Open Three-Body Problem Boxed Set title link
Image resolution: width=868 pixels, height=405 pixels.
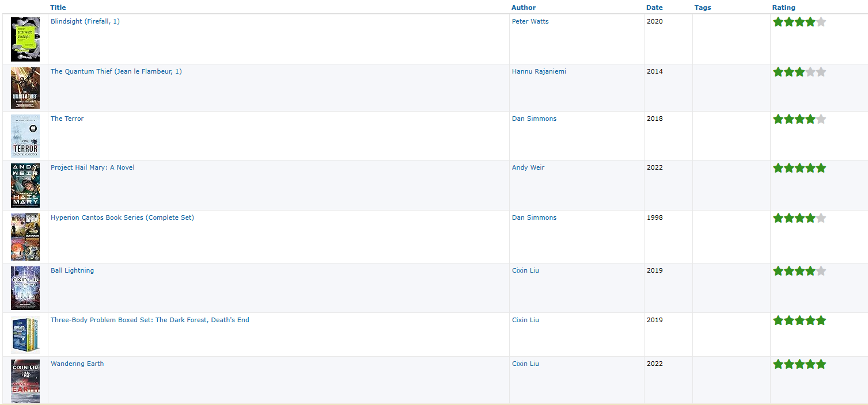tap(150, 320)
